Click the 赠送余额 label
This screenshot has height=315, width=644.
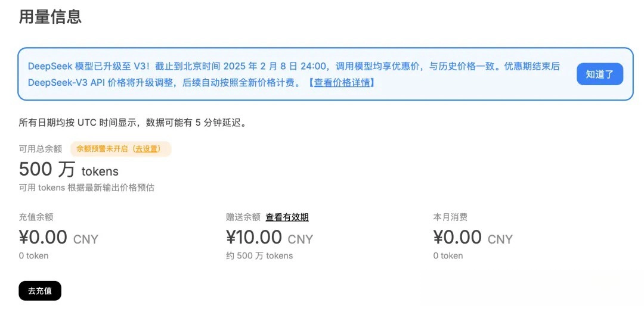tap(243, 217)
